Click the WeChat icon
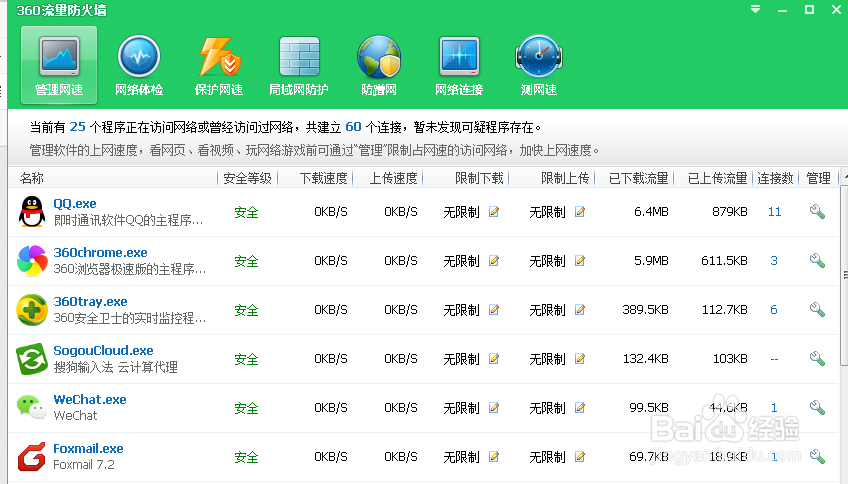 [32, 408]
